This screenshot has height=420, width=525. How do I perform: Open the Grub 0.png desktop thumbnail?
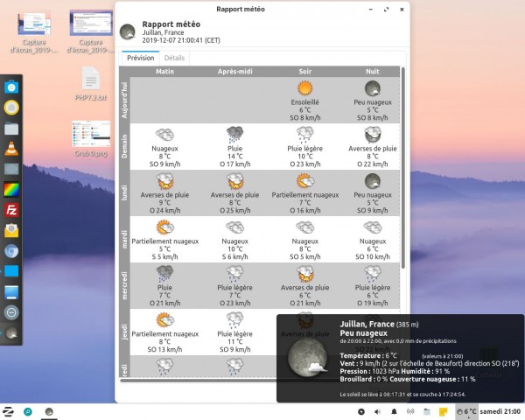coord(91,139)
